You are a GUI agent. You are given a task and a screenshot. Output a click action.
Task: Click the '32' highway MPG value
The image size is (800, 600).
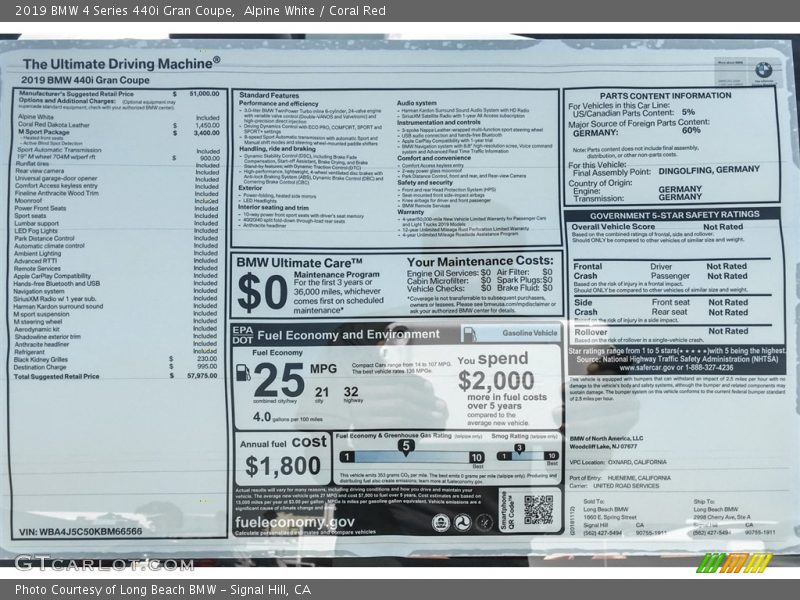[x=351, y=392]
